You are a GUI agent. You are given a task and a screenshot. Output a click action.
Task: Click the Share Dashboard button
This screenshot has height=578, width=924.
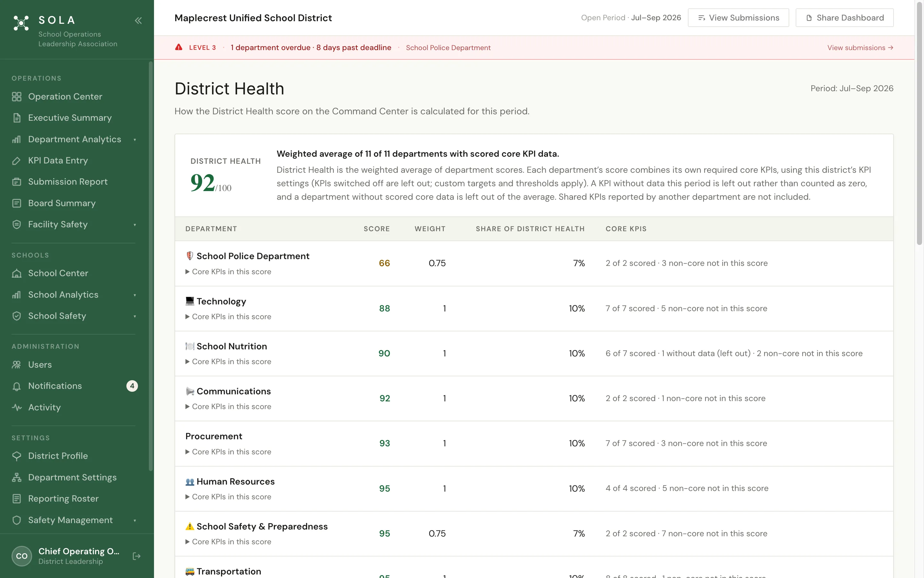click(x=844, y=18)
